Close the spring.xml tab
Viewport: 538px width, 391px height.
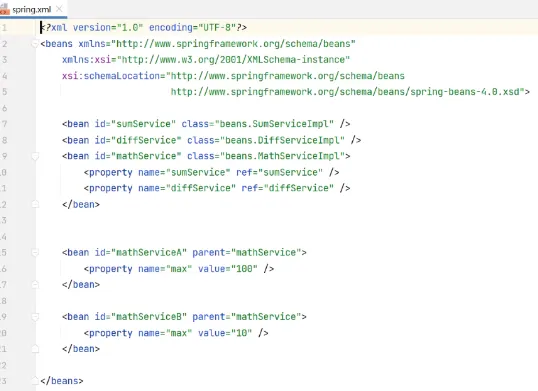coord(59,9)
